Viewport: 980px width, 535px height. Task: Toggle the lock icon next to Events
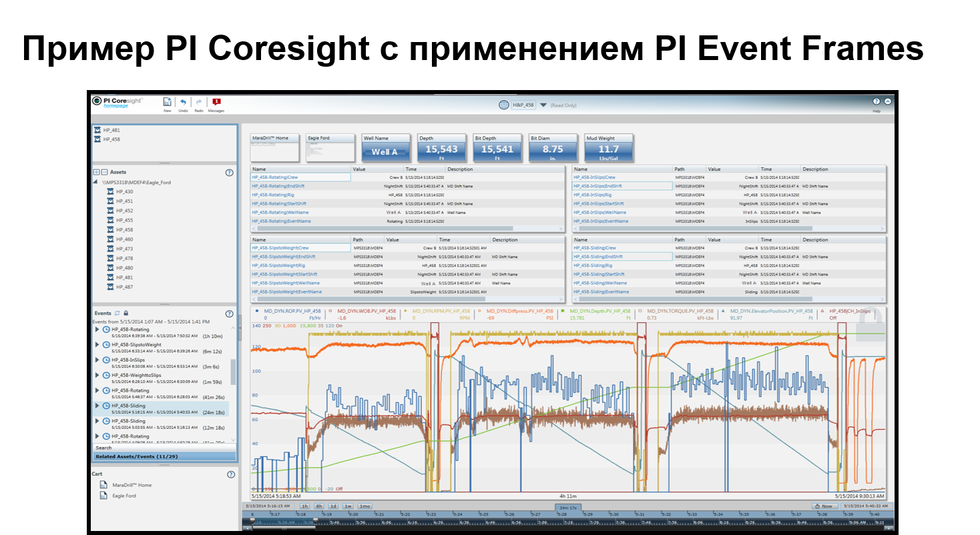click(x=126, y=313)
